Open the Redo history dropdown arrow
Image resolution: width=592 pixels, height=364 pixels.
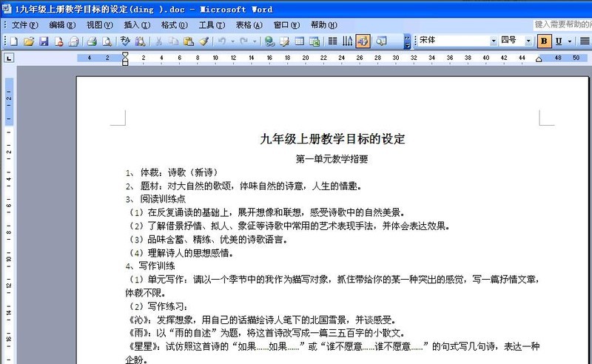tap(255, 41)
